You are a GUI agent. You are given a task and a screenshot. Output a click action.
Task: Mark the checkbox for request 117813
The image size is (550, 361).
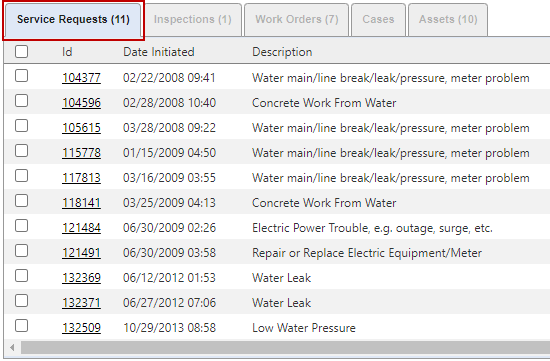click(x=21, y=176)
